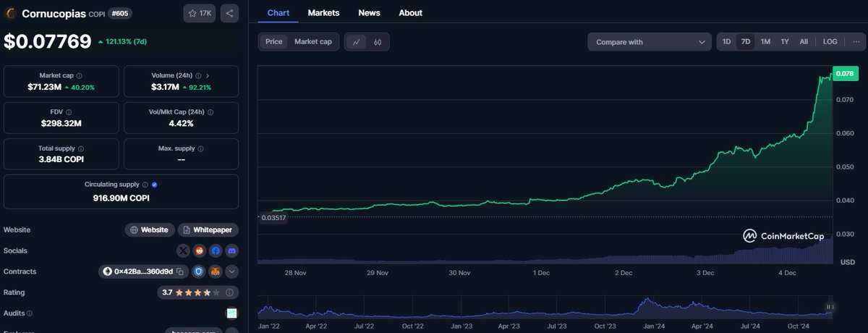
Task: Set chart range to 1M
Action: (x=765, y=42)
